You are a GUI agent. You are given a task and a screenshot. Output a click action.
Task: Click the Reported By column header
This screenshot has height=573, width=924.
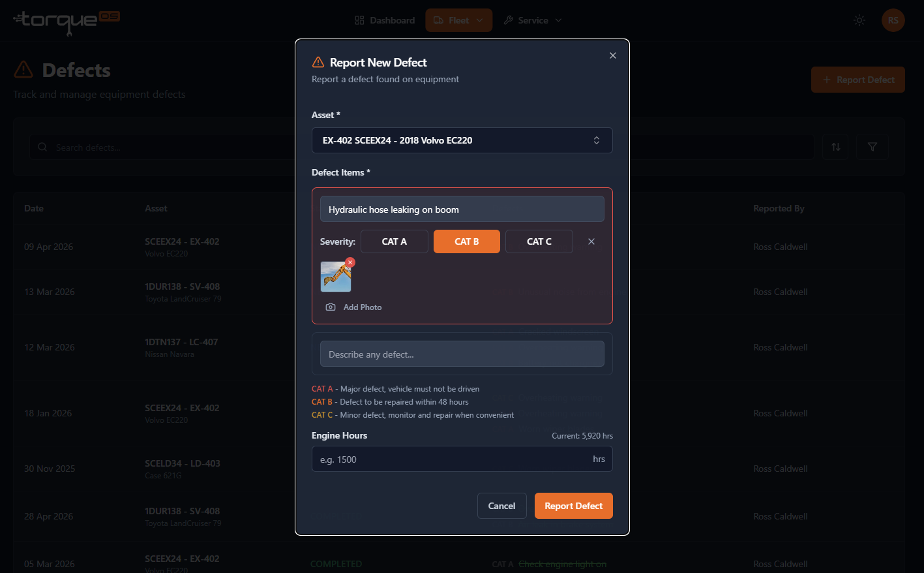tap(779, 208)
